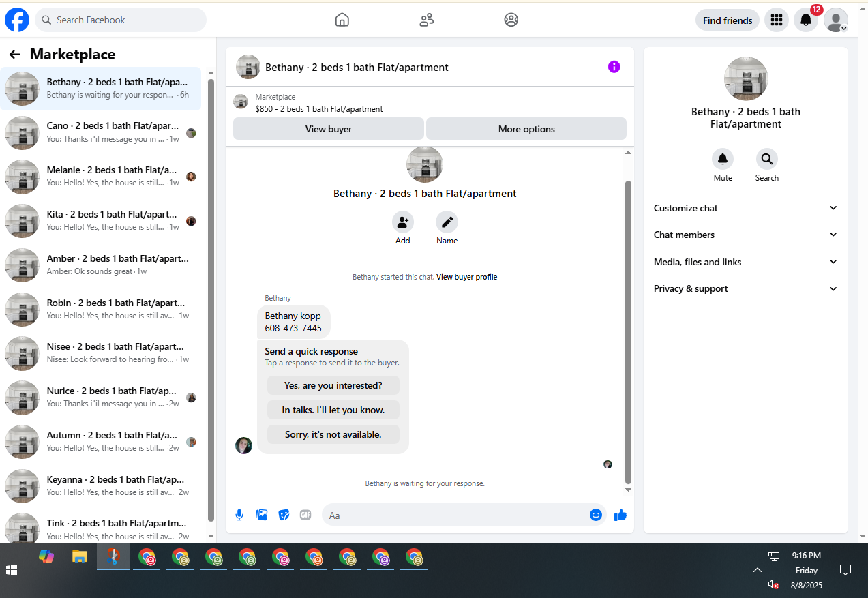This screenshot has width=868, height=598.
Task: Click the taskbar clock showing 9:16 PM
Action: (x=807, y=556)
